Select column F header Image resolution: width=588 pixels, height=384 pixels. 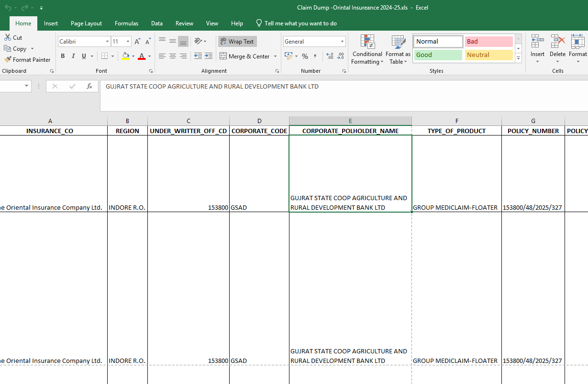(456, 121)
